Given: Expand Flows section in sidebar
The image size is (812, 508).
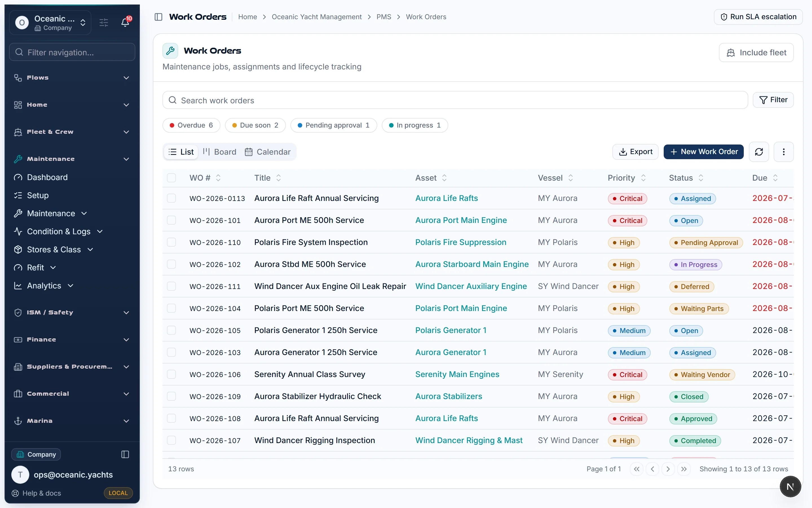Looking at the screenshot, I should 72,78.
